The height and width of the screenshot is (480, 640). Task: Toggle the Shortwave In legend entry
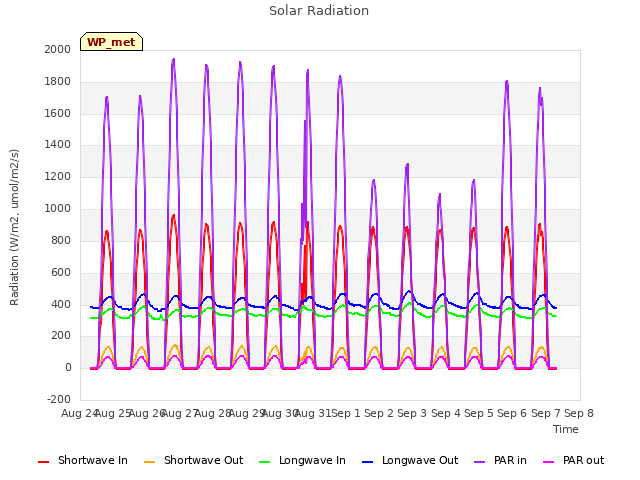coord(83,460)
